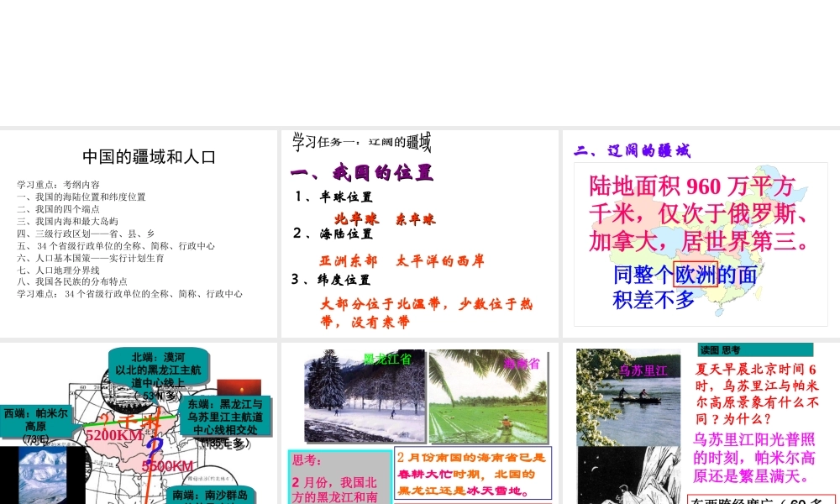Click the boxed word 欧洲
The width and height of the screenshot is (840, 504).
[x=696, y=275]
